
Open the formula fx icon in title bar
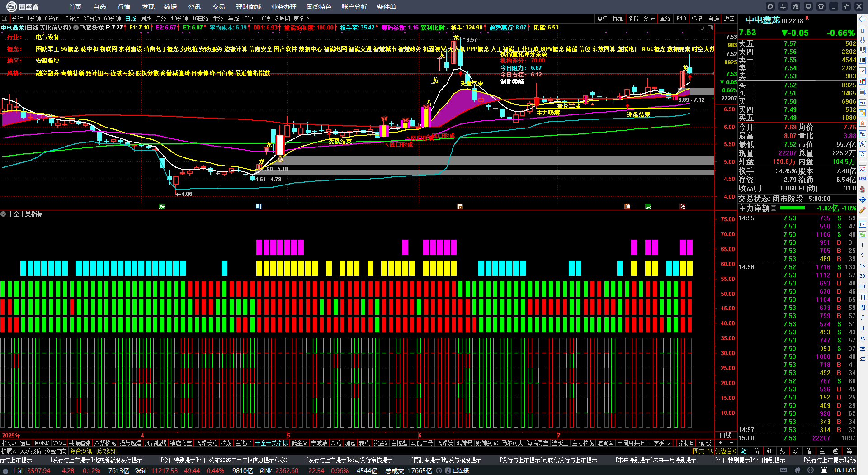pos(796,6)
